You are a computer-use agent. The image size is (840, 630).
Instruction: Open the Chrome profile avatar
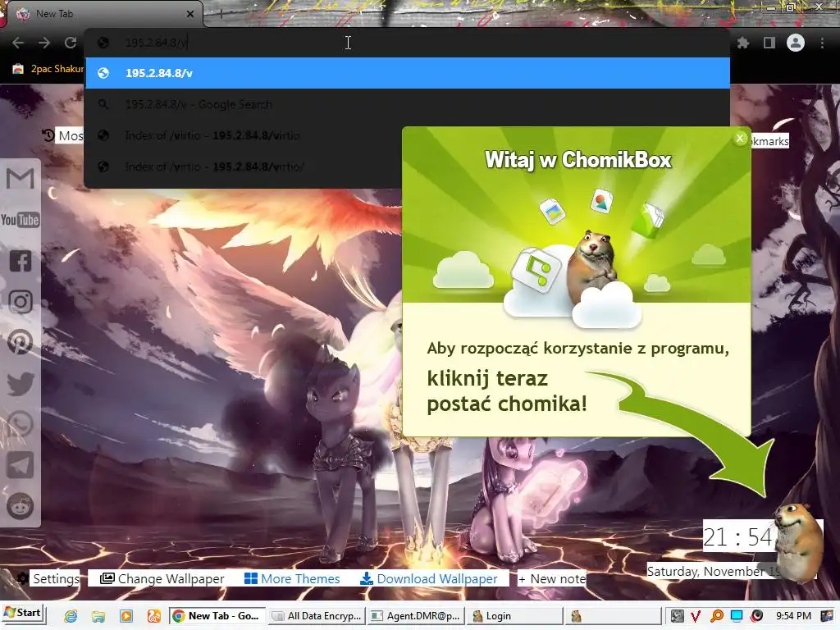(x=796, y=43)
